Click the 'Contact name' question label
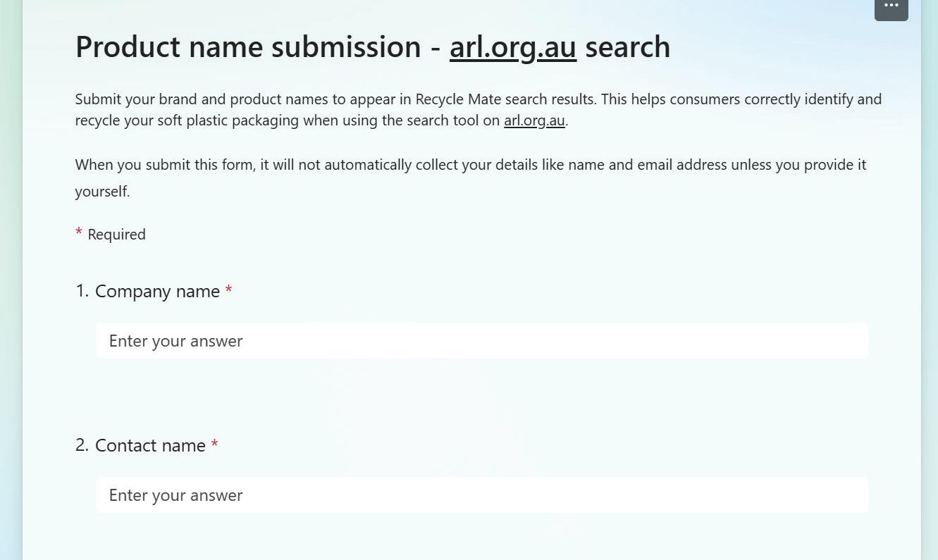The image size is (938, 560). 150,445
